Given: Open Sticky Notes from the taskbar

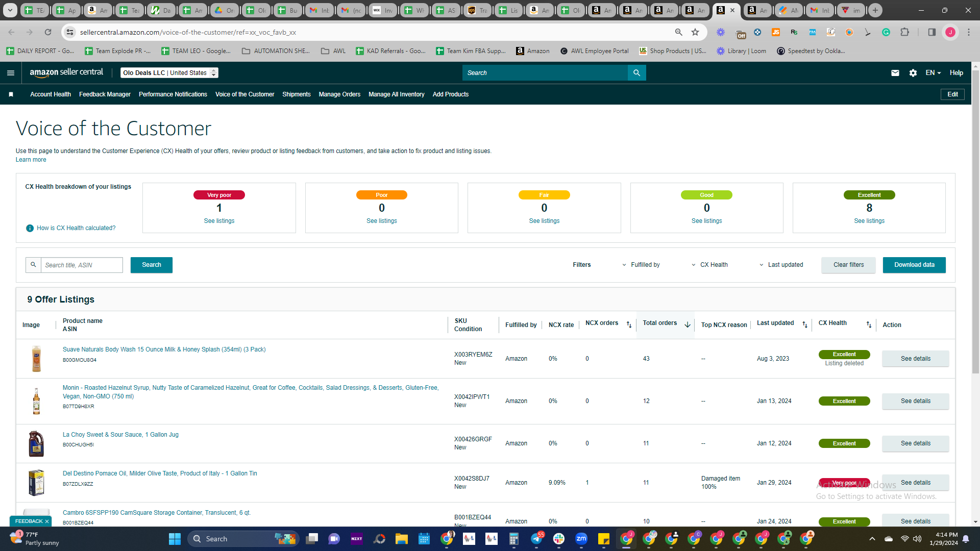Looking at the screenshot, I should [x=604, y=539].
